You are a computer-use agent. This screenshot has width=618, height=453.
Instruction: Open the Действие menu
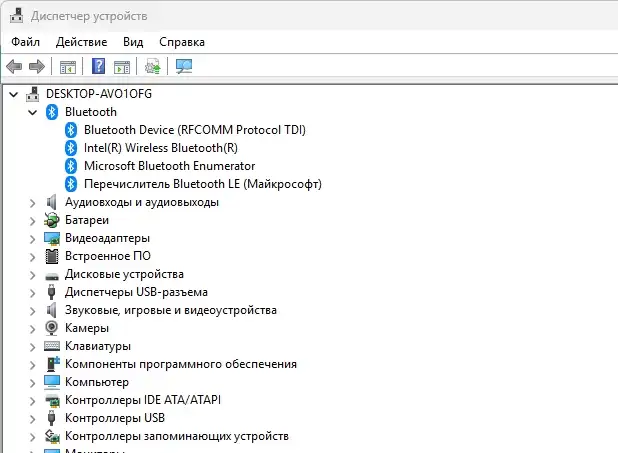(x=82, y=42)
